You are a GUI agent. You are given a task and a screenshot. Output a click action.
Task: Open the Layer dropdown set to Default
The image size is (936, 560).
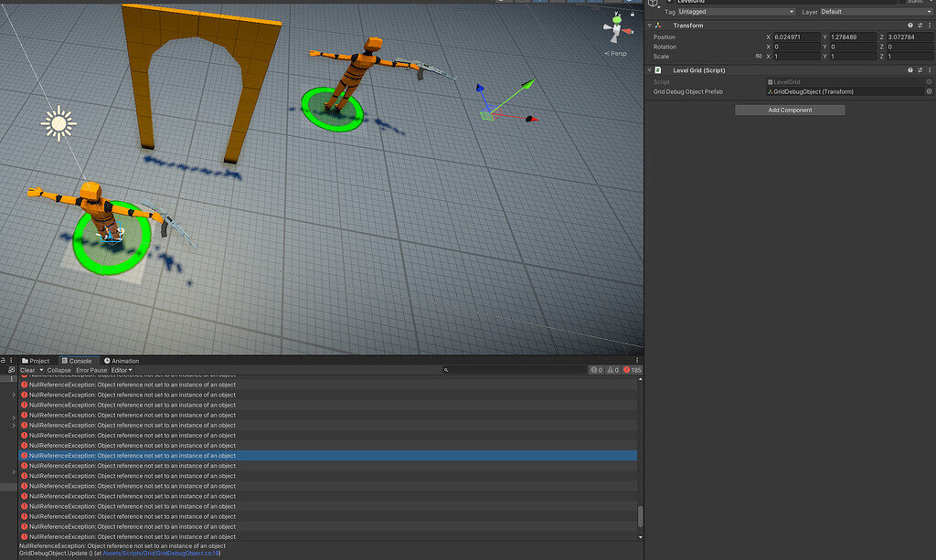(x=876, y=12)
